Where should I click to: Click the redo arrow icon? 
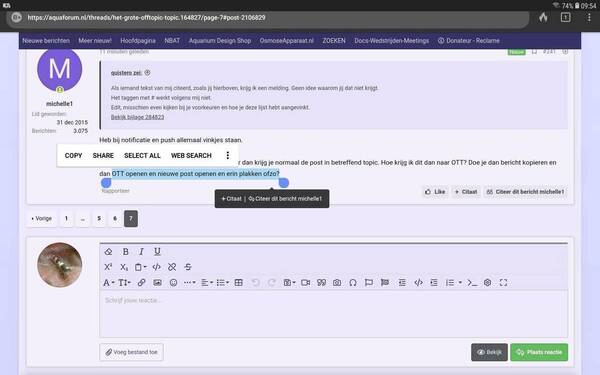click(x=272, y=283)
